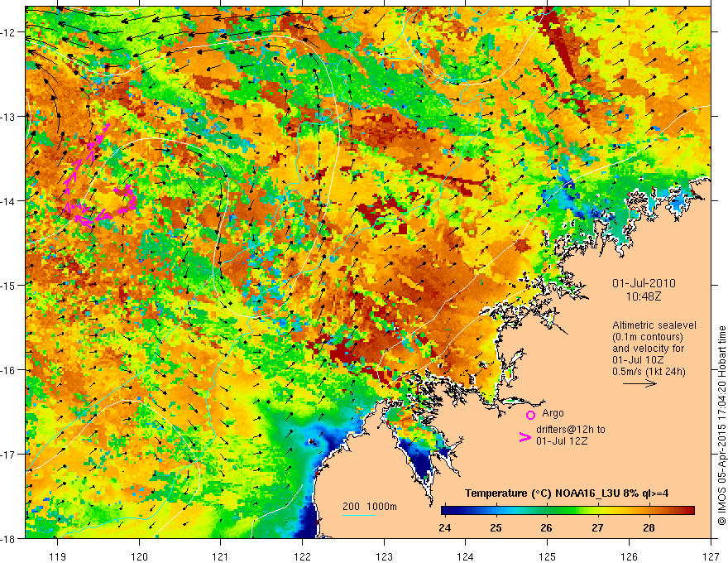Screen dimensions: 728x563
Task: Click the longitude axis label "123"
Action: click(x=384, y=556)
